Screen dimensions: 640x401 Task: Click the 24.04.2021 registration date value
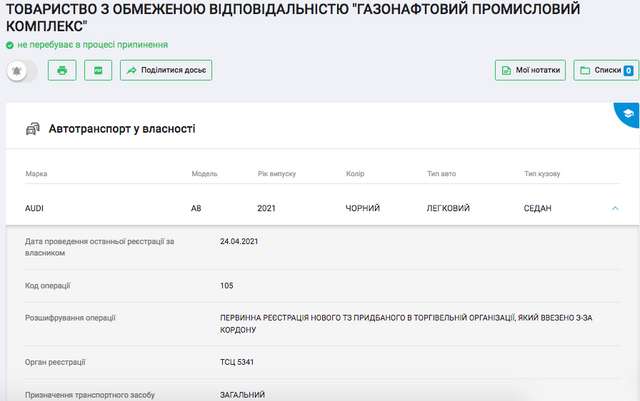click(x=239, y=241)
